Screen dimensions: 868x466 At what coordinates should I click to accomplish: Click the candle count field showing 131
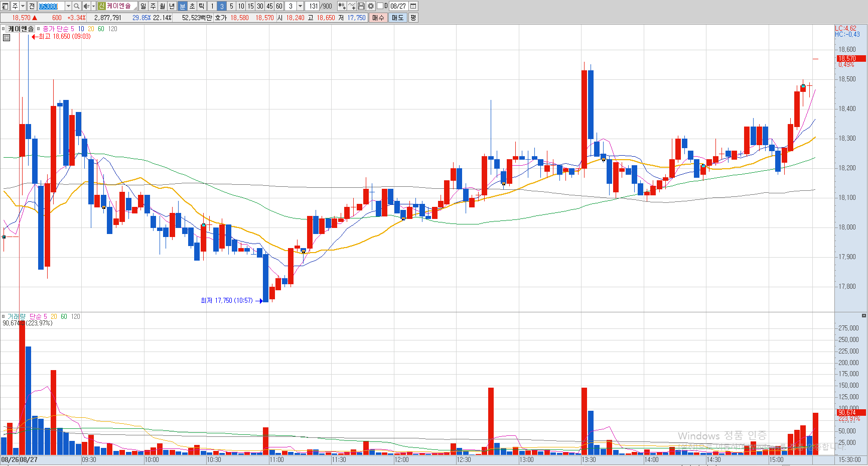[x=313, y=6]
